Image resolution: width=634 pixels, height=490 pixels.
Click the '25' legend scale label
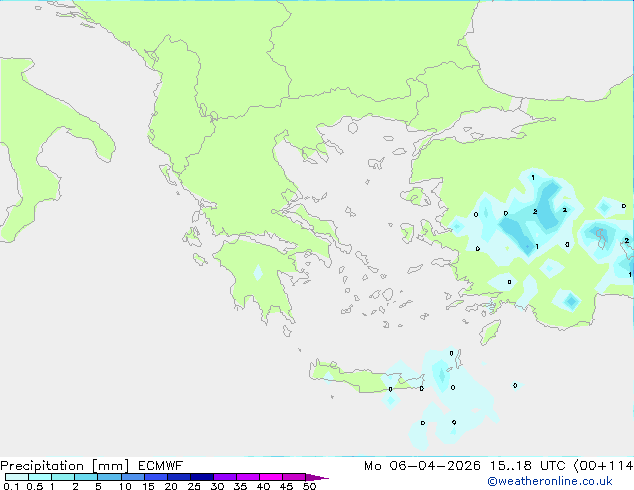click(x=194, y=486)
